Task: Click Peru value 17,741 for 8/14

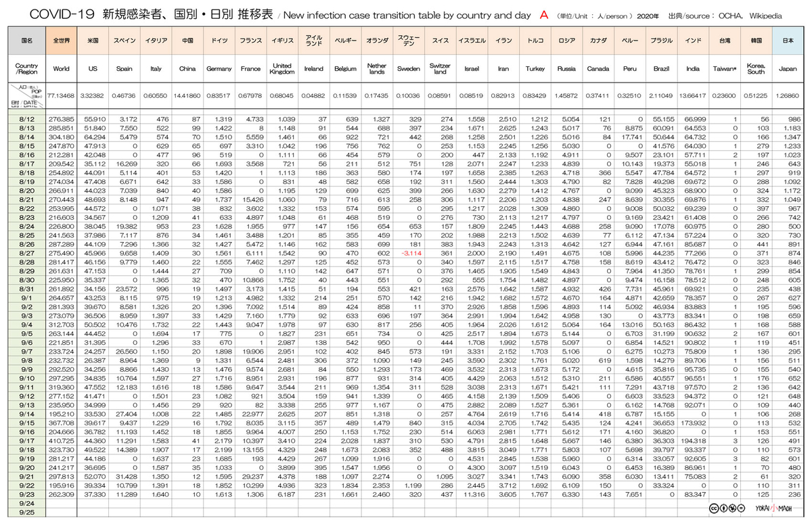Action: [632, 137]
